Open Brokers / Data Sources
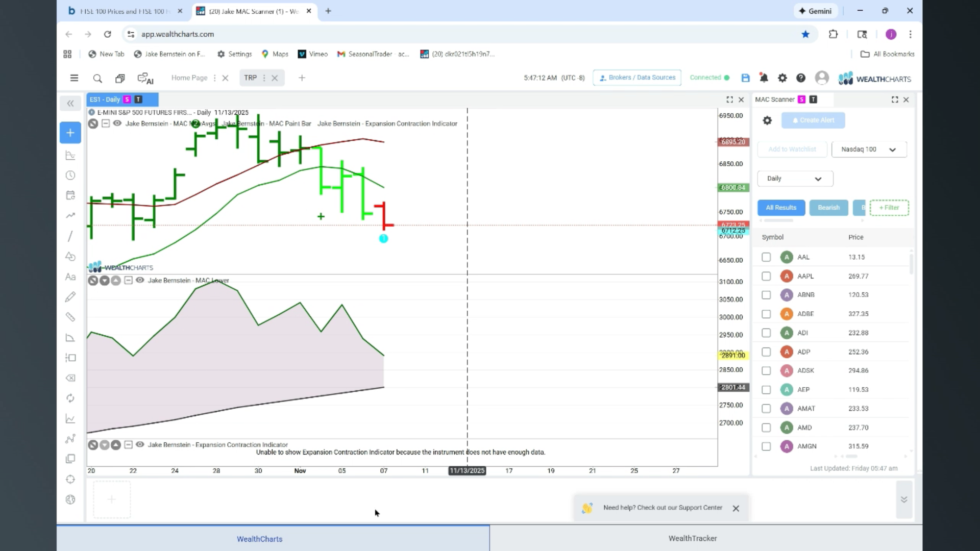The image size is (980, 551). tap(637, 78)
